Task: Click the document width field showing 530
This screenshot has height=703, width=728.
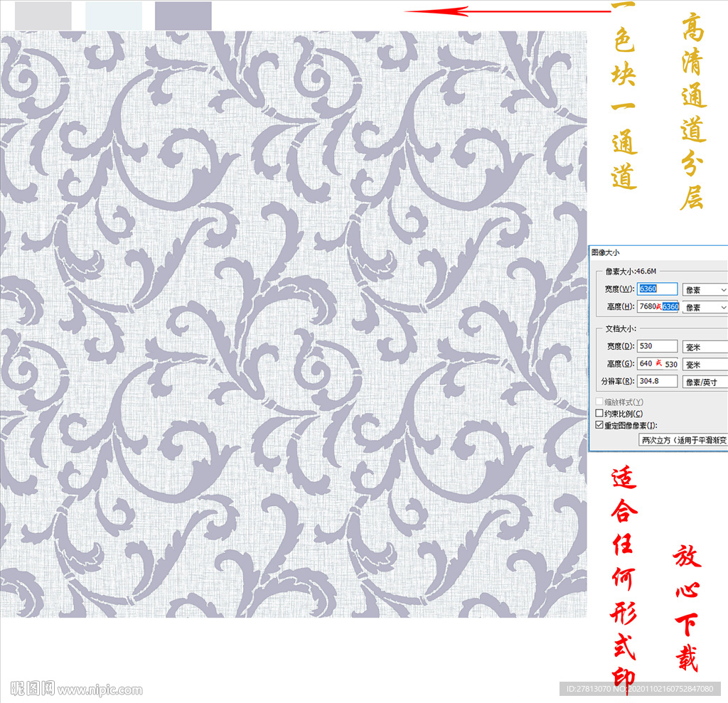Action: tap(657, 346)
